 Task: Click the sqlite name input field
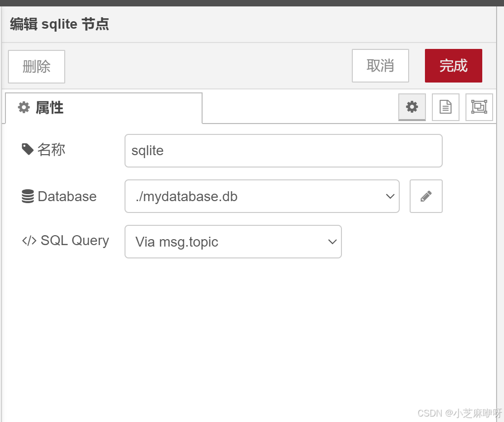point(283,150)
